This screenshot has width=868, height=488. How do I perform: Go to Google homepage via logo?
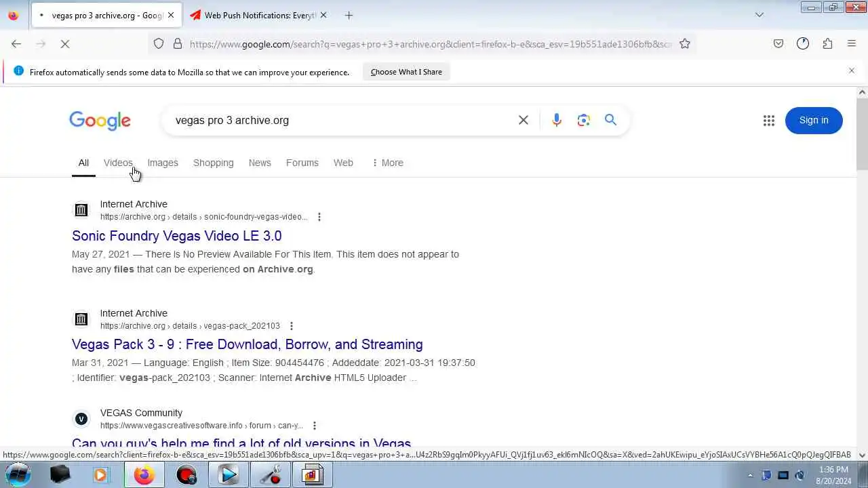pyautogui.click(x=100, y=121)
